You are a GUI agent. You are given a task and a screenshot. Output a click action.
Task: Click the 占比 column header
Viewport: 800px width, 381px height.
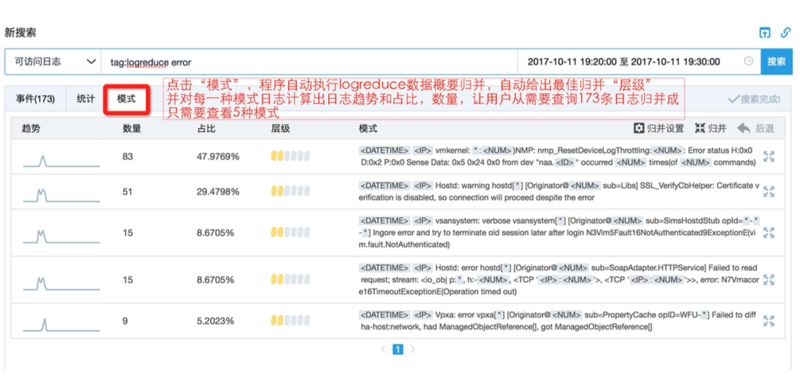click(x=206, y=129)
